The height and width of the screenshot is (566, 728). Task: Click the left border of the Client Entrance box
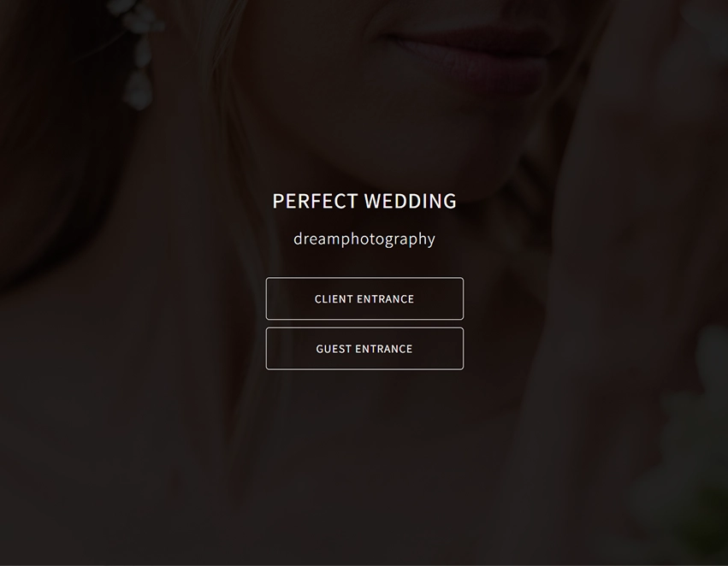267,298
